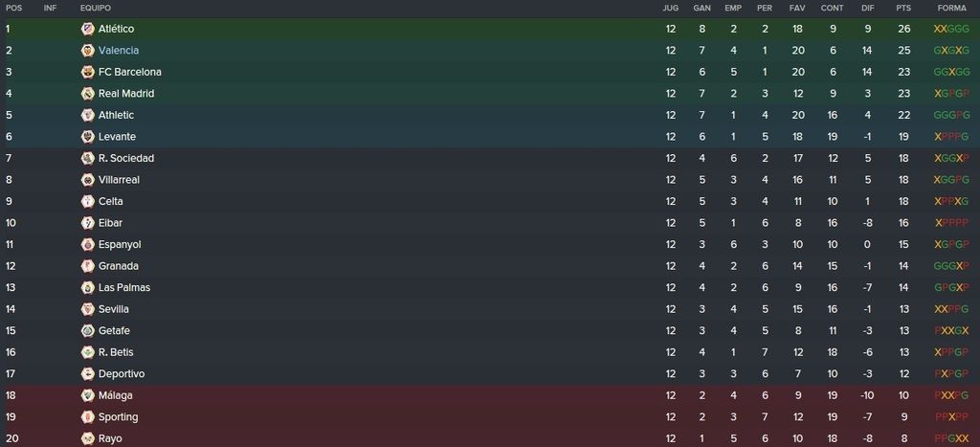Click the Athletic club crest icon
Screen dimensions: 980x447
pyautogui.click(x=87, y=115)
